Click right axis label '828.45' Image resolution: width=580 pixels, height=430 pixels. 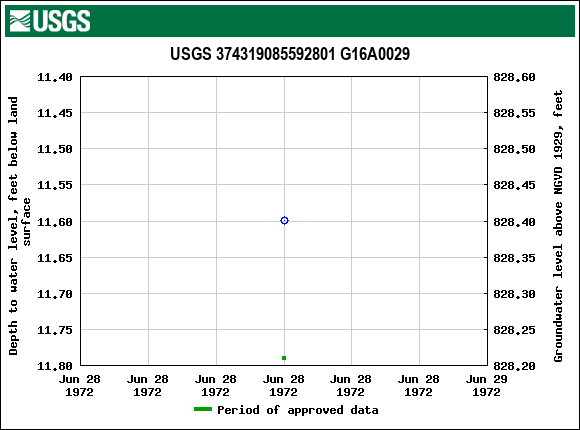coord(514,185)
